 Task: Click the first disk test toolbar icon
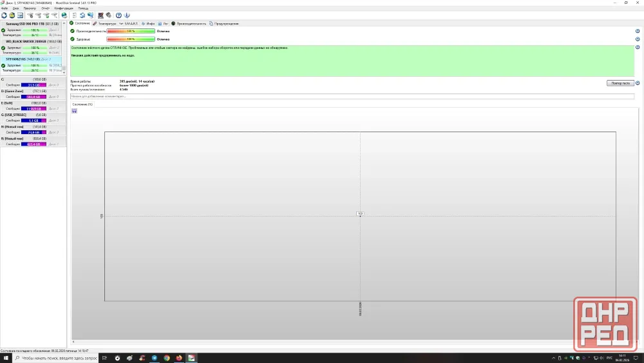click(x=30, y=15)
